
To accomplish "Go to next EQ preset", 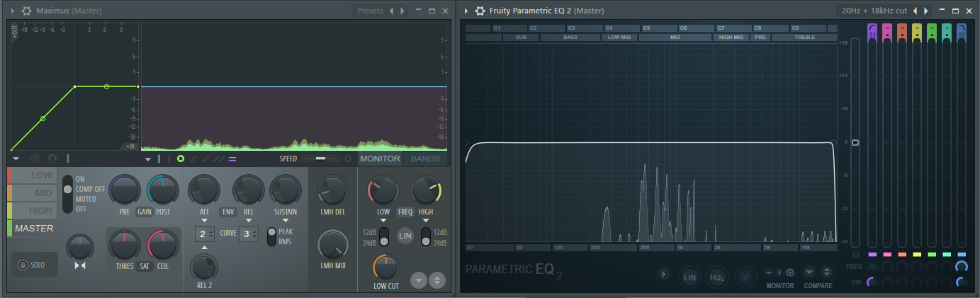I will (925, 11).
